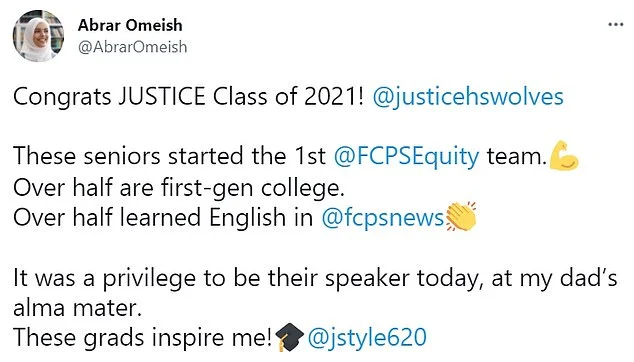Click the 'alma mater.' text line

78,308
